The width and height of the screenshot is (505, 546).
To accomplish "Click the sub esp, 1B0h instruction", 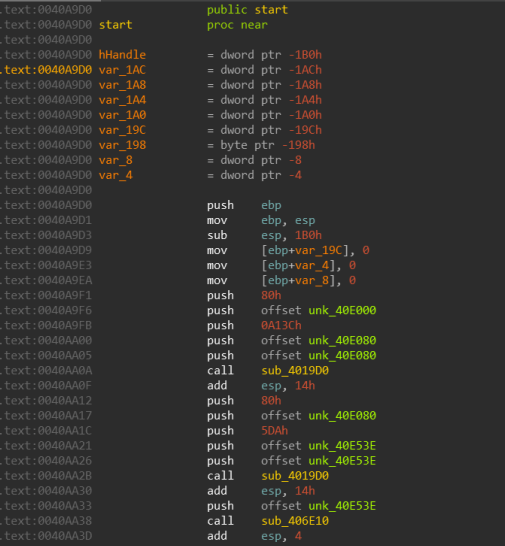I will tap(264, 235).
